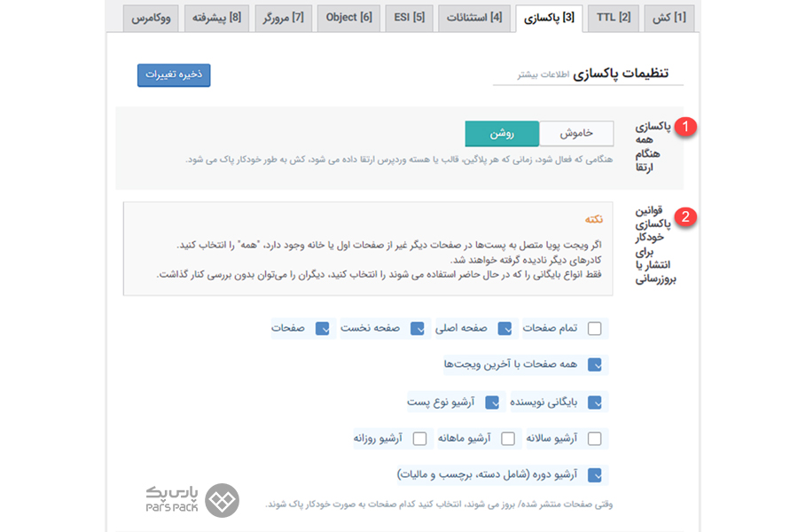Screen dimensions: 798x532
Task: Enable the آرشیو ماهانه checkbox
Action: [x=508, y=438]
